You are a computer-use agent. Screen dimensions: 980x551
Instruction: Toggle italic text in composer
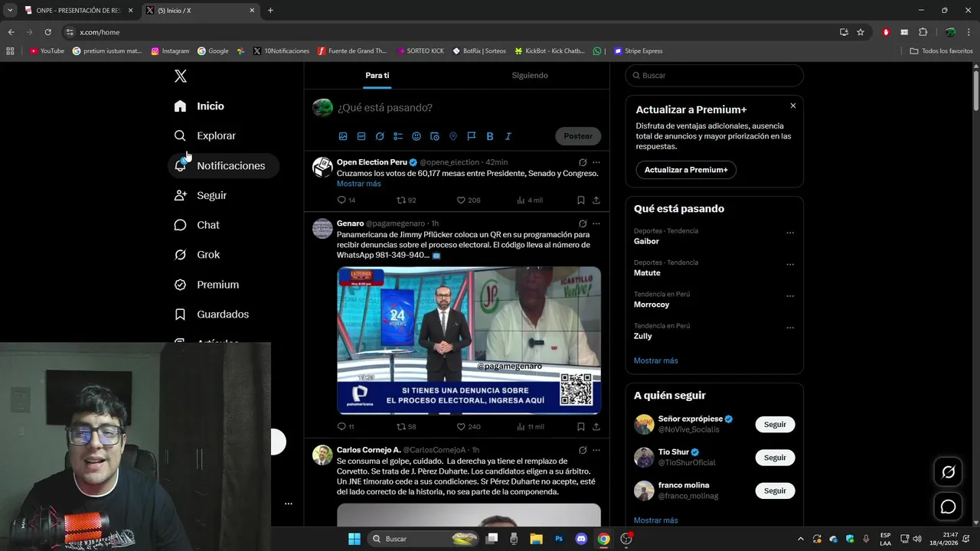point(508,136)
